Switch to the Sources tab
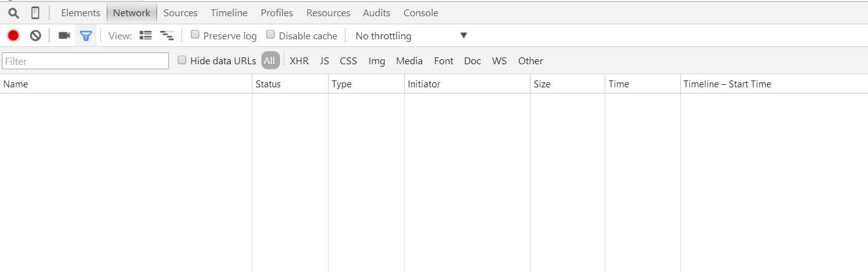868x272 pixels. (x=180, y=13)
